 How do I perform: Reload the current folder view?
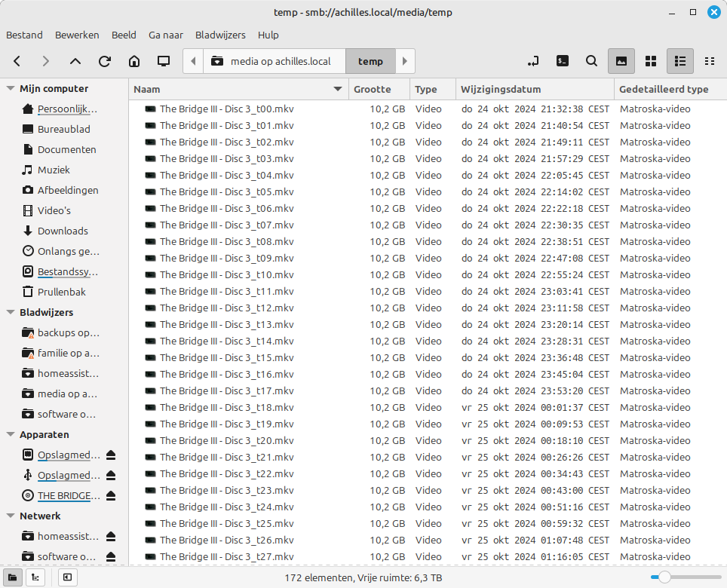(105, 61)
